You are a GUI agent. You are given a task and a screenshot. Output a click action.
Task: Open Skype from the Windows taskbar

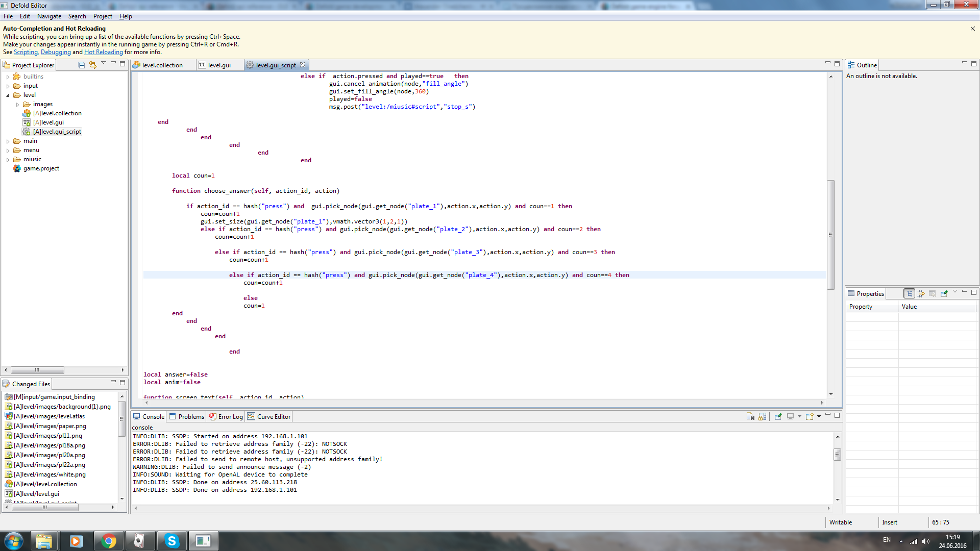pos(171,541)
